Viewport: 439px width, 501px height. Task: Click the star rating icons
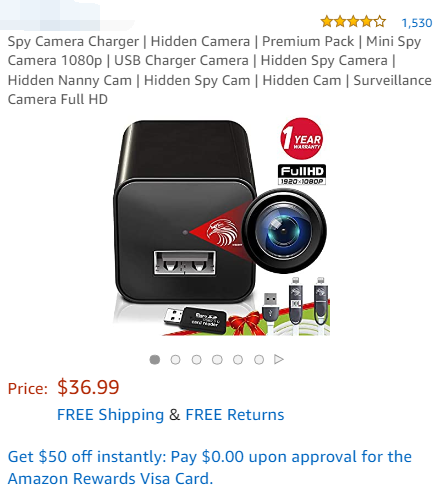coord(353,22)
